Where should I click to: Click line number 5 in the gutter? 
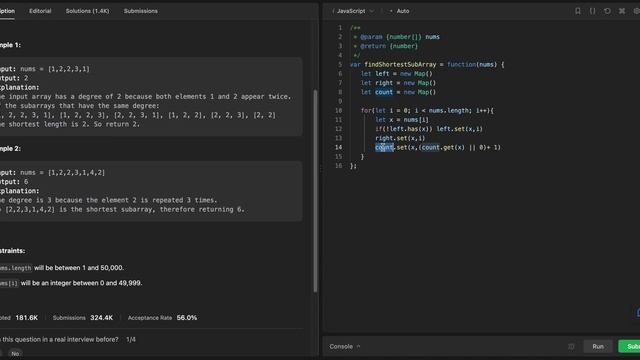[340, 64]
